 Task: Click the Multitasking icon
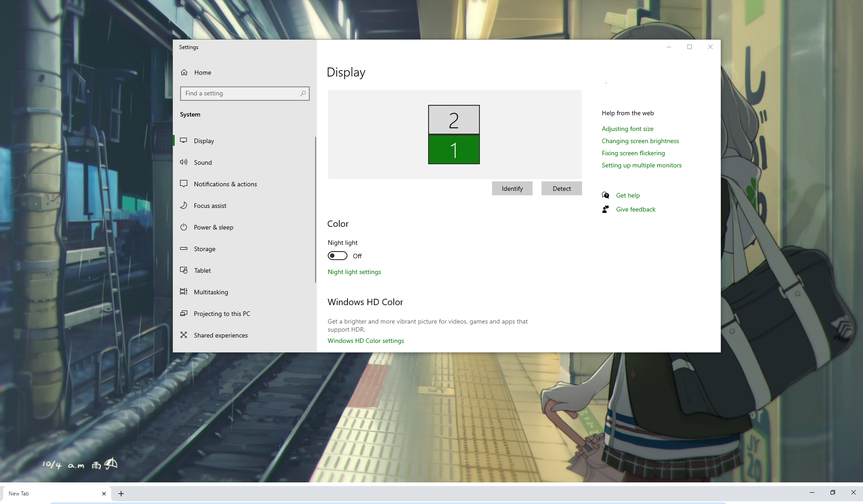(x=184, y=292)
